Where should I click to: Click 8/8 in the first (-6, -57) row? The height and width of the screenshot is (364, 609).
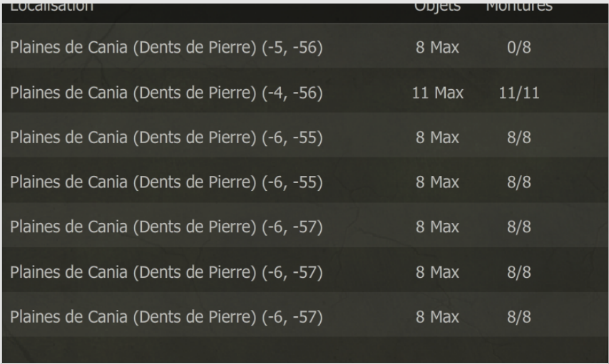click(x=519, y=227)
